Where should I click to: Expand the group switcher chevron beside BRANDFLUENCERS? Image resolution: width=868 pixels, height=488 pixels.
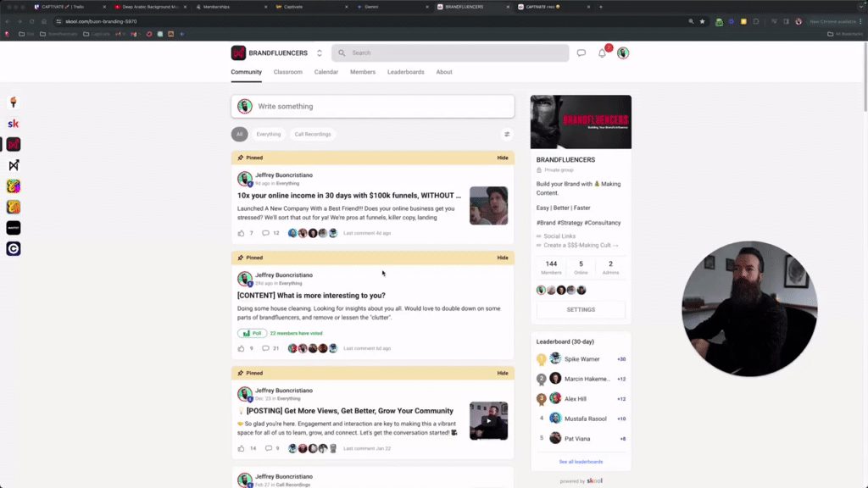pyautogui.click(x=320, y=53)
